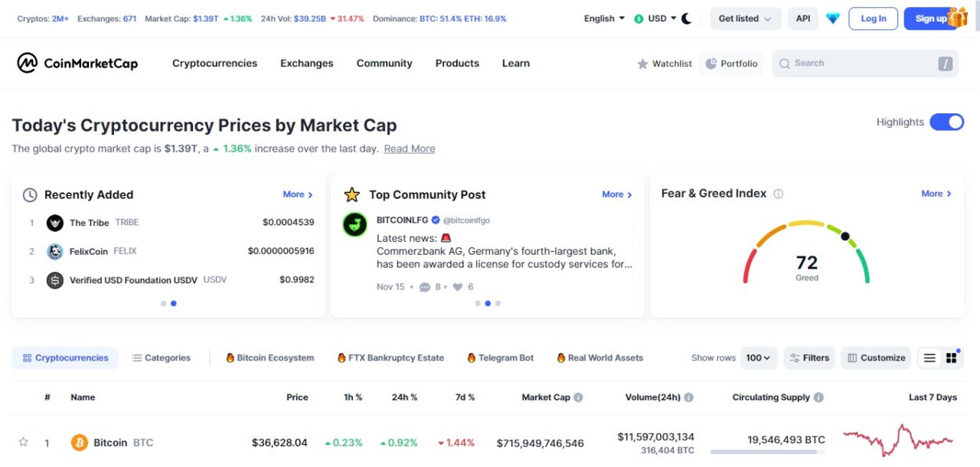Sort the table by Market Cap header

click(546, 397)
